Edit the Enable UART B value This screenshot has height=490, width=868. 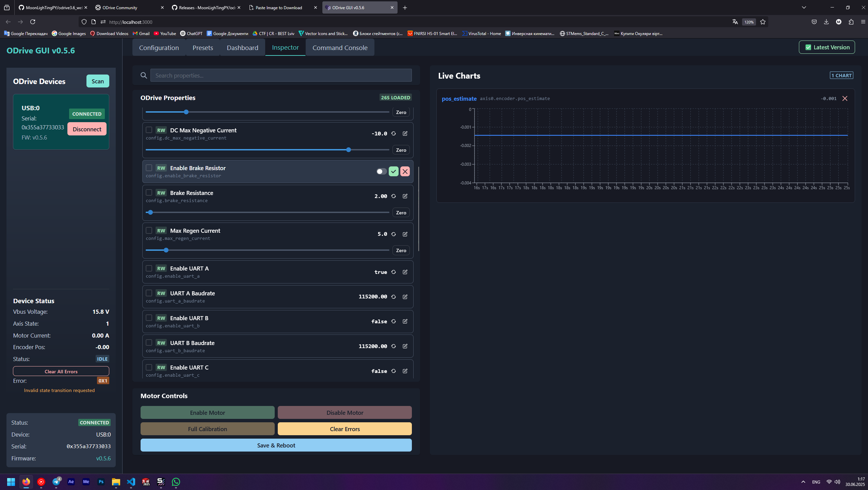[x=405, y=322]
